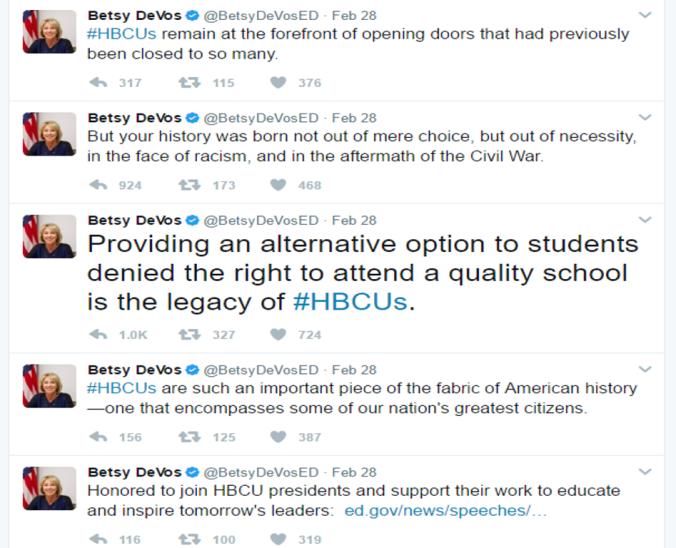Expand the menu chevron on the 'fabric of American history' tweet
Screen dimensions: 676x548
645,370
